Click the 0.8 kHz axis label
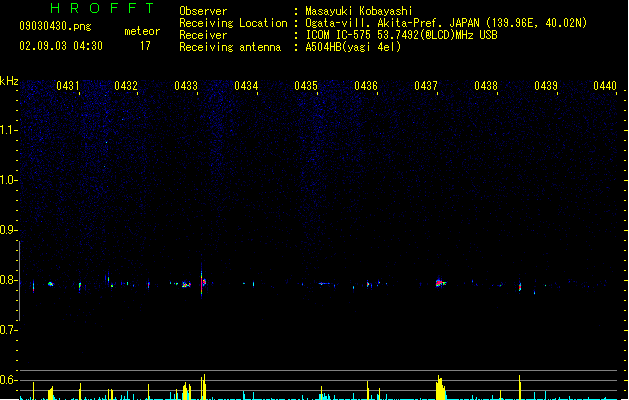This screenshot has width=629, height=400. [x=8, y=280]
